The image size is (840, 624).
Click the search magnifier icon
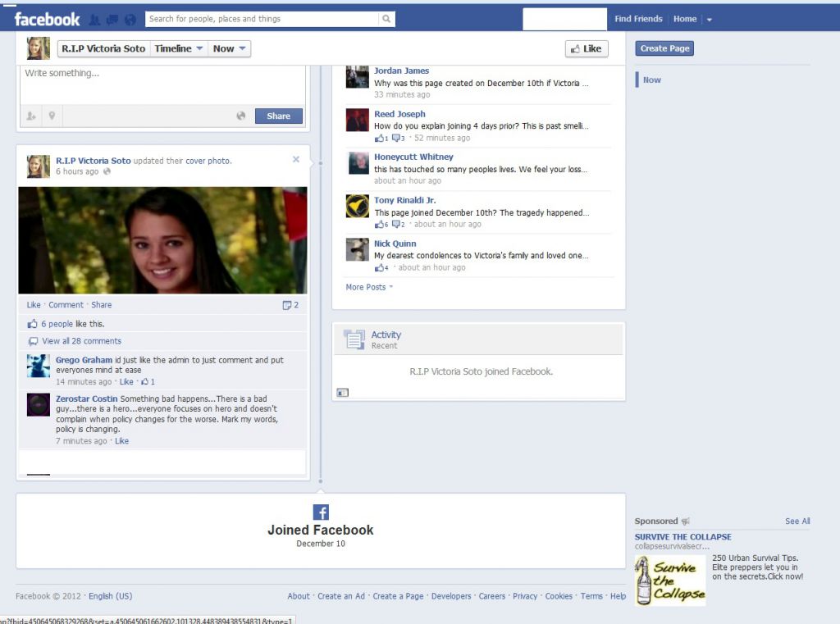coord(386,19)
